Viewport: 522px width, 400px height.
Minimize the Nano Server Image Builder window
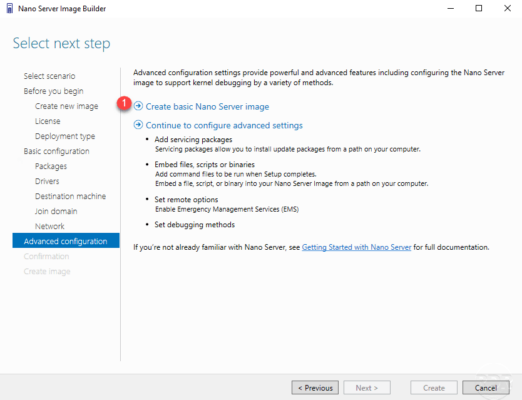[450, 8]
